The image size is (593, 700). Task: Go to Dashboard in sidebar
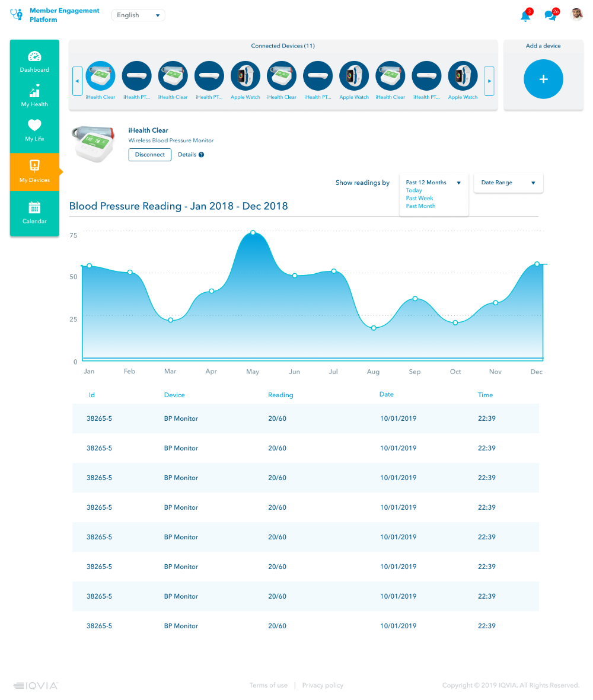point(34,62)
